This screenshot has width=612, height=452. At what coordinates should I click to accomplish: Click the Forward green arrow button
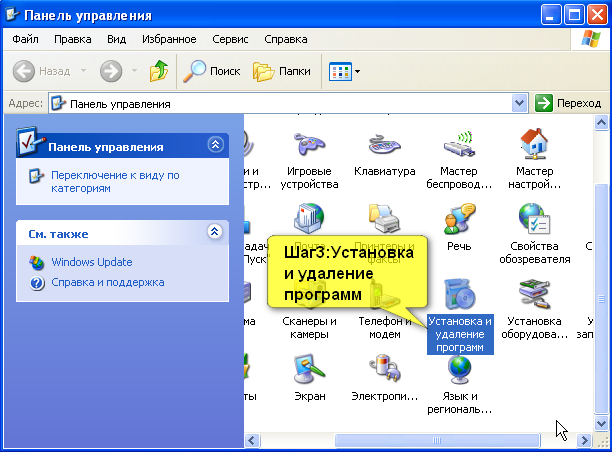111,71
